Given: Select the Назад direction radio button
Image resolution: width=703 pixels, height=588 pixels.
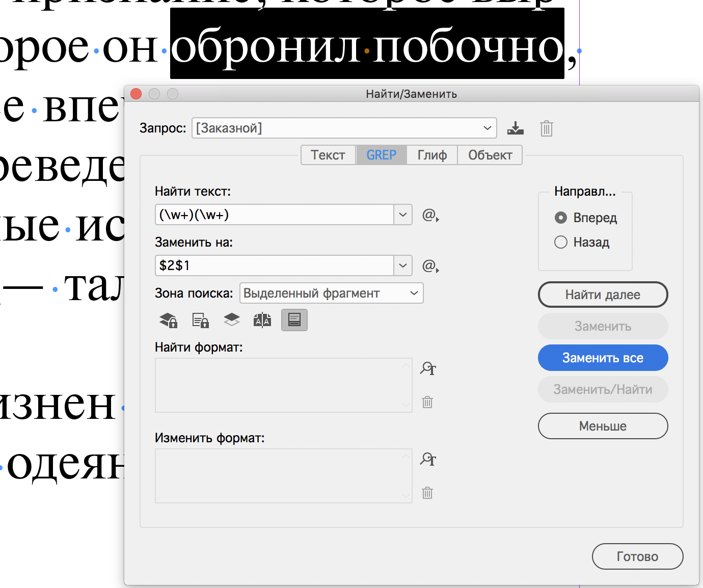Looking at the screenshot, I should click(561, 242).
